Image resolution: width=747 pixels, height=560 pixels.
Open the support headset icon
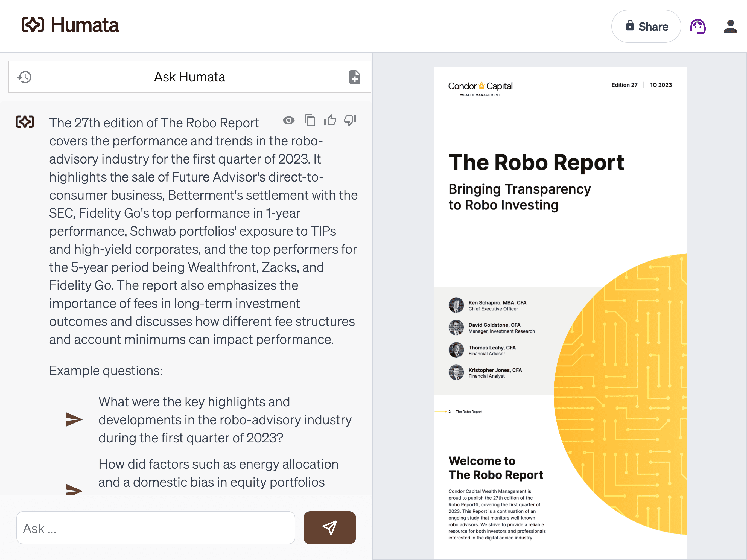[x=698, y=26]
